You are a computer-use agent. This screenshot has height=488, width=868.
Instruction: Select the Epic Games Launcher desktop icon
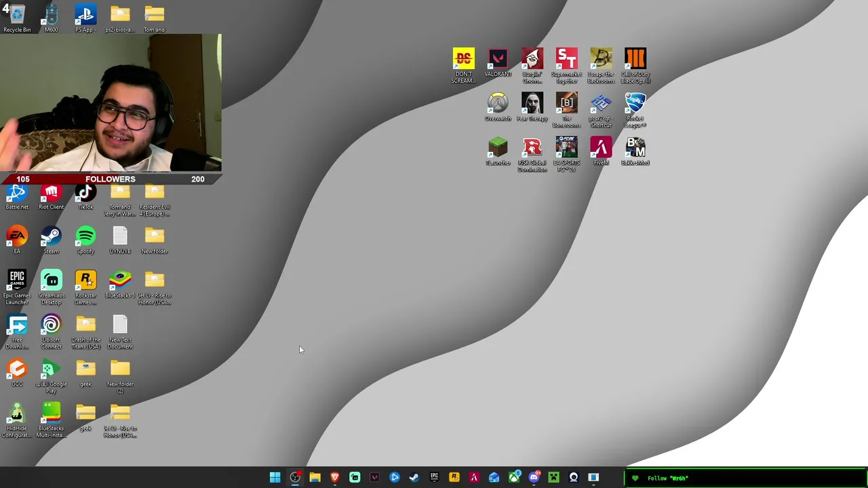17,287
